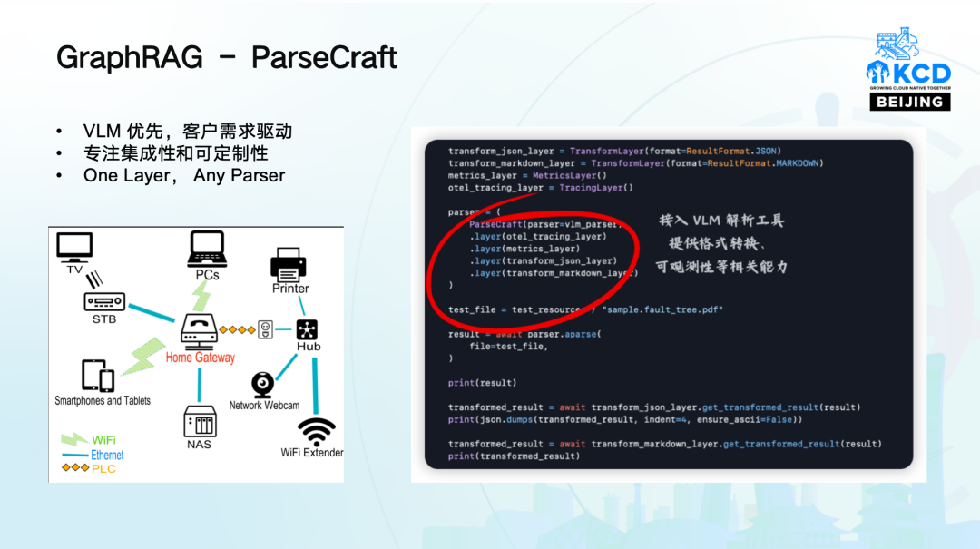Click '.layer(metrics_layer)' in the code
This screenshot has width=980, height=549.
coord(525,249)
